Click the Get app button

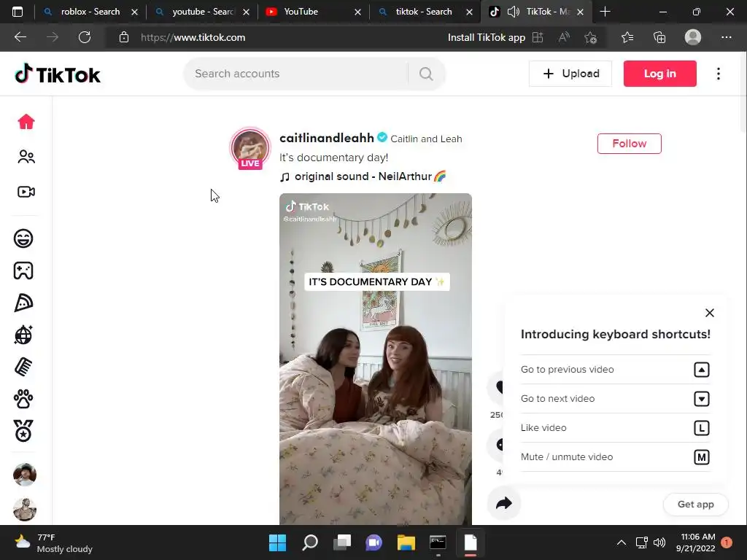[x=695, y=505]
